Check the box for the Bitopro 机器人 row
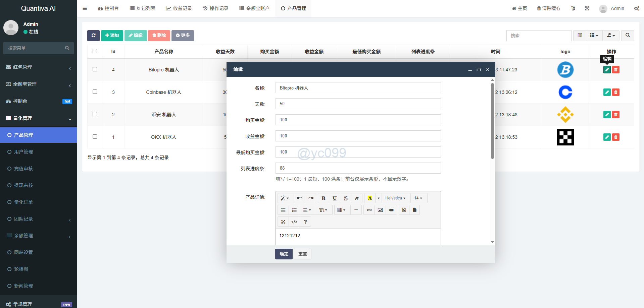The image size is (644, 308). pos(95,69)
